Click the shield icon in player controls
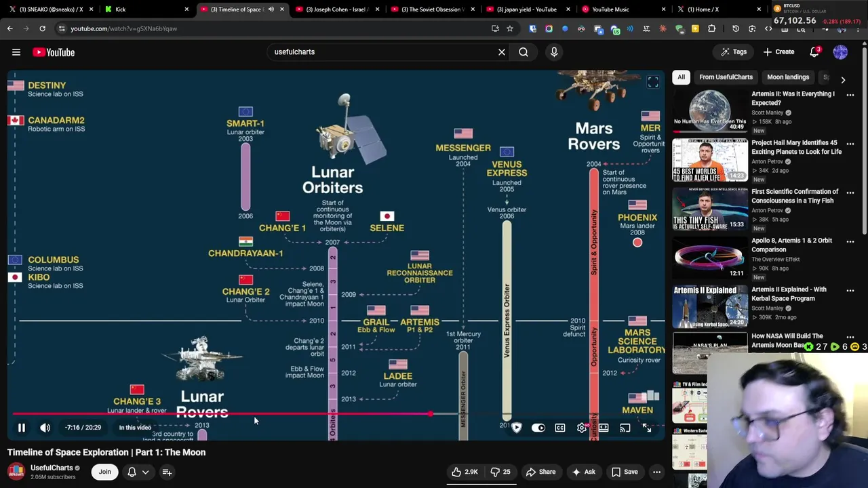Viewport: 868px width, 488px height. coord(517,428)
